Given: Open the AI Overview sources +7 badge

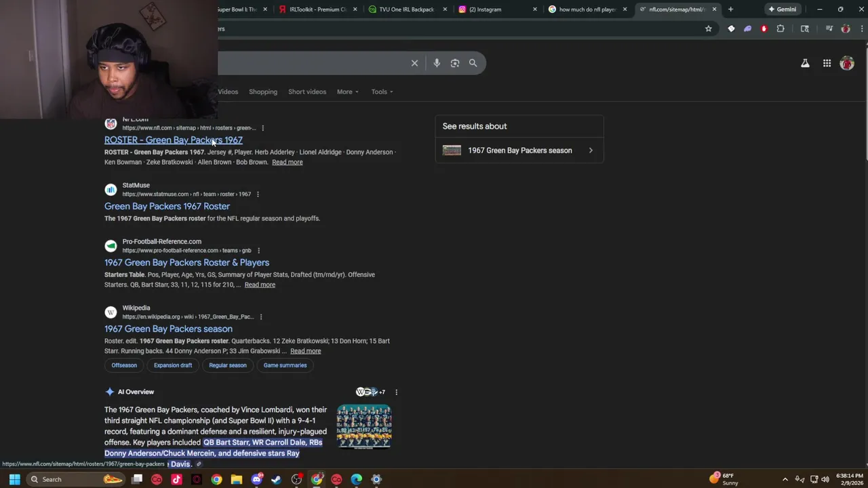Looking at the screenshot, I should point(371,392).
